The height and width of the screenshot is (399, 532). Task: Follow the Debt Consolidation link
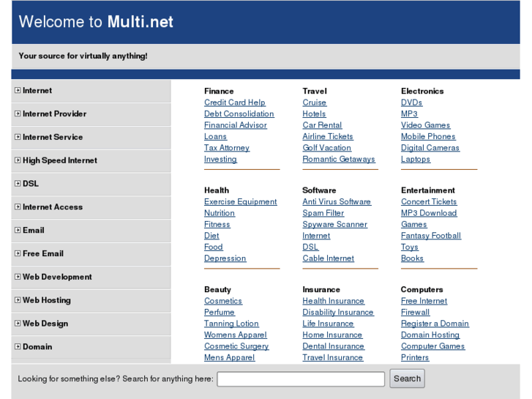coord(239,113)
